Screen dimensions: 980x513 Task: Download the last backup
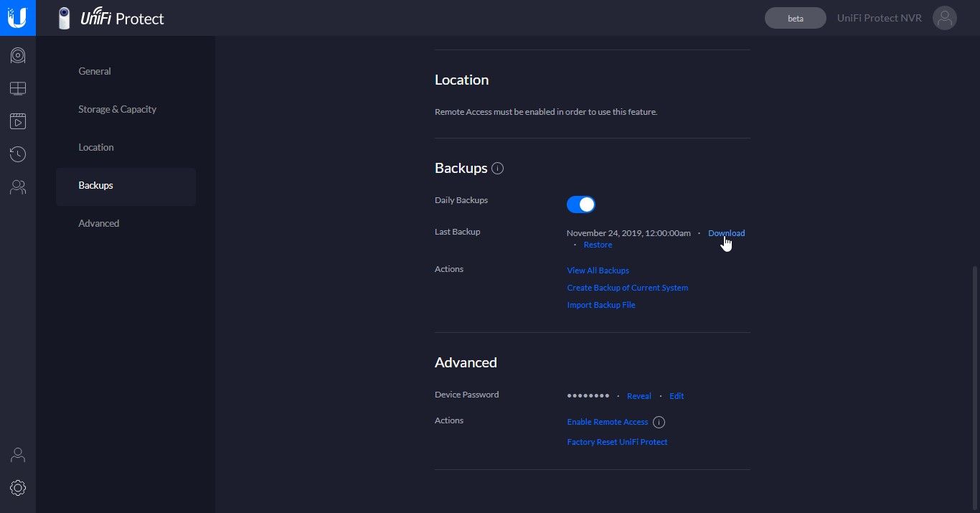[726, 233]
